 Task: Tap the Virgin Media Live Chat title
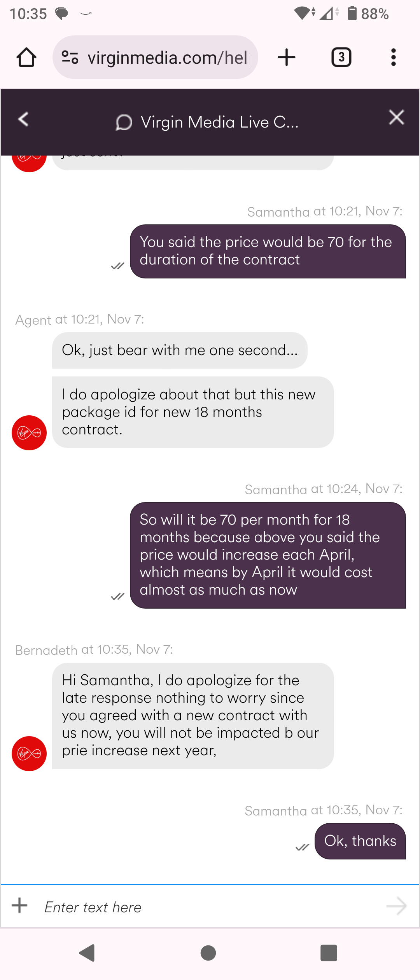[220, 122]
